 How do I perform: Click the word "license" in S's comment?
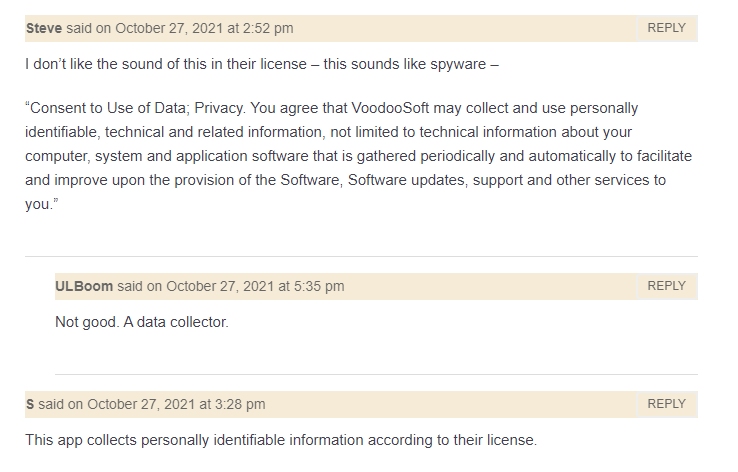pos(510,439)
